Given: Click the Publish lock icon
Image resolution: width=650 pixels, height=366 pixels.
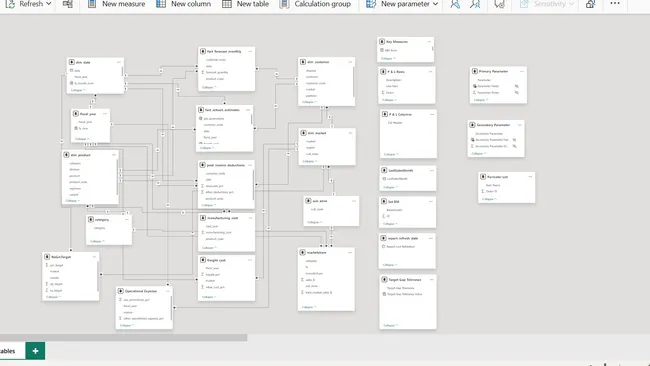Looking at the screenshot, I should pyautogui.click(x=590, y=4).
